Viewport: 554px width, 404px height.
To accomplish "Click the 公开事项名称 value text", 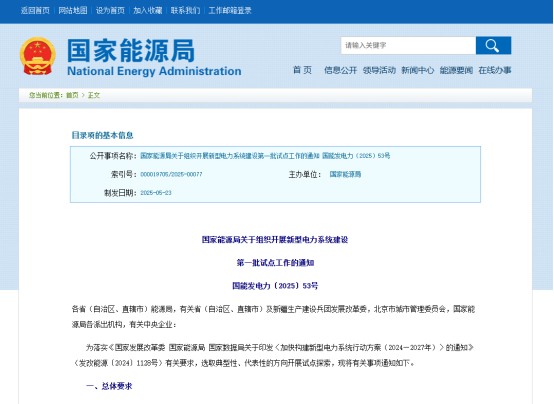I will [265, 156].
